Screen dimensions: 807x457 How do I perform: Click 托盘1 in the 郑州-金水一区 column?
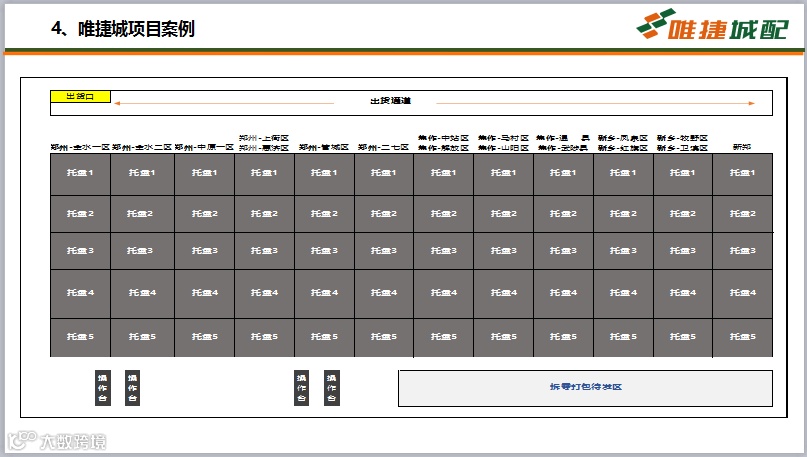tap(80, 174)
